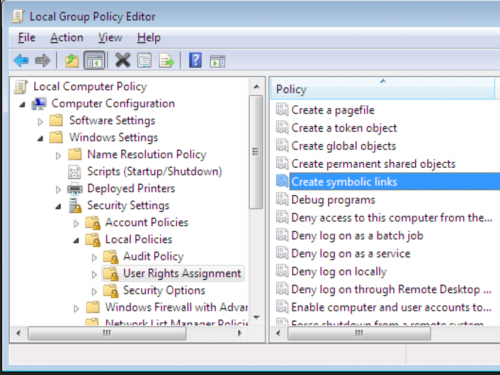
Task: Open Help via question mark icon
Action: pyautogui.click(x=195, y=60)
